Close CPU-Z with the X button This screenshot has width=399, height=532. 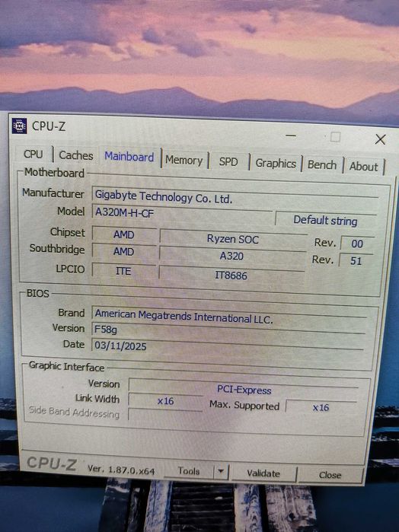tap(380, 139)
